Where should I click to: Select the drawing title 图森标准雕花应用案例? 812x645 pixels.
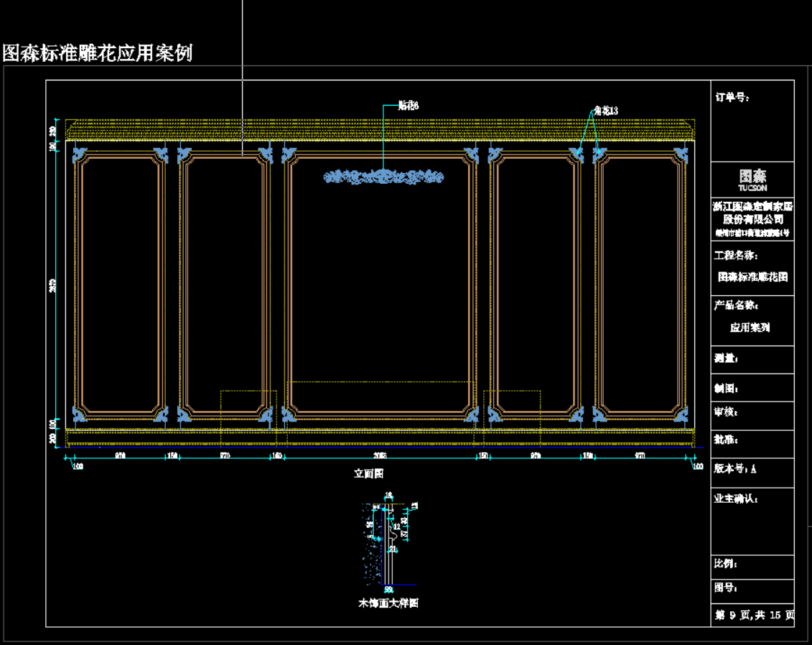tap(97, 53)
